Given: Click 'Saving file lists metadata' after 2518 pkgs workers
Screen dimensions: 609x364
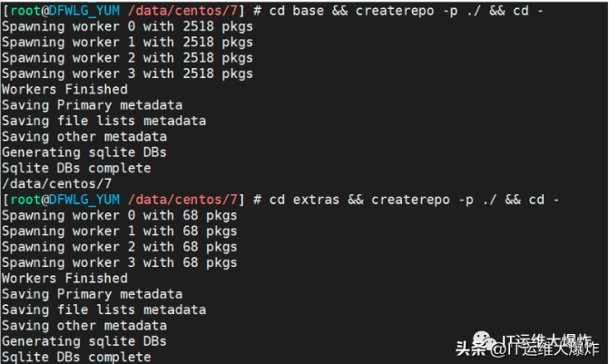Looking at the screenshot, I should pos(103,121).
